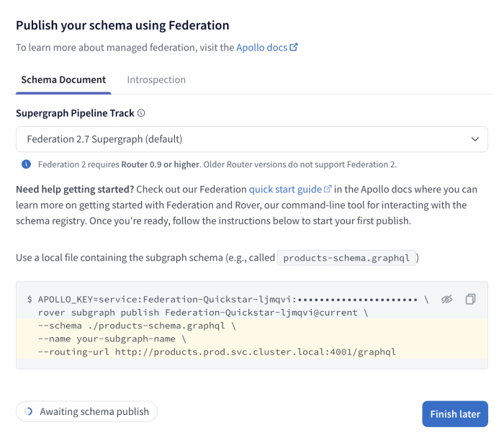Image resolution: width=504 pixels, height=443 pixels.
Task: Click the '--name your-subgraph-name' line
Action: coord(112,339)
